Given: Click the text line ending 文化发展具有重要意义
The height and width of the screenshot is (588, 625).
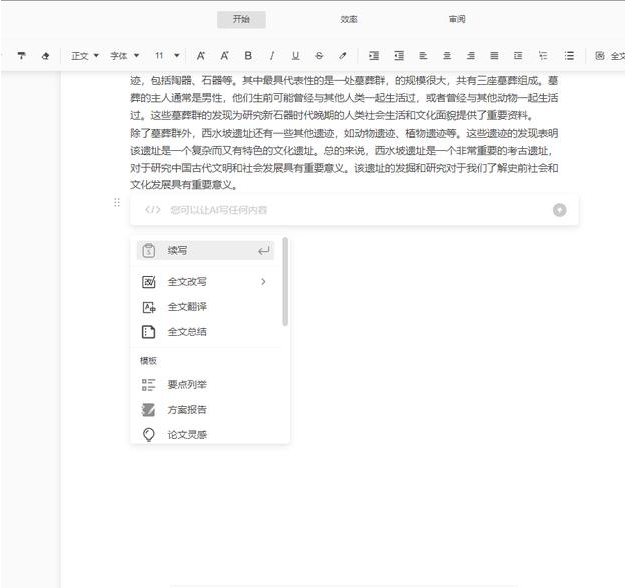Looking at the screenshot, I should (185, 185).
